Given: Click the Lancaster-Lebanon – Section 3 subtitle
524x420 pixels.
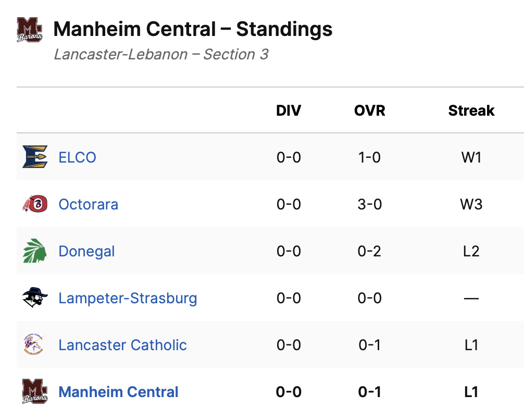Looking at the screenshot, I should point(161,54).
